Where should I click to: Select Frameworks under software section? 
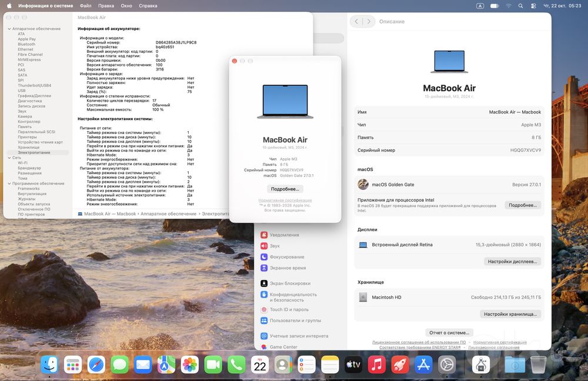tap(28, 189)
